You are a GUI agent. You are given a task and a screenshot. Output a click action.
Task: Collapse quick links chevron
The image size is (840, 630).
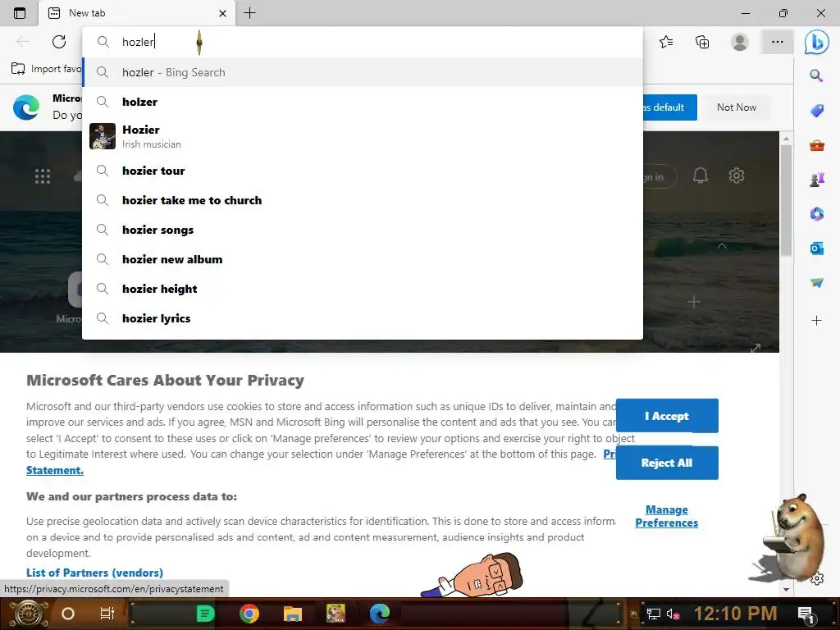pos(722,246)
